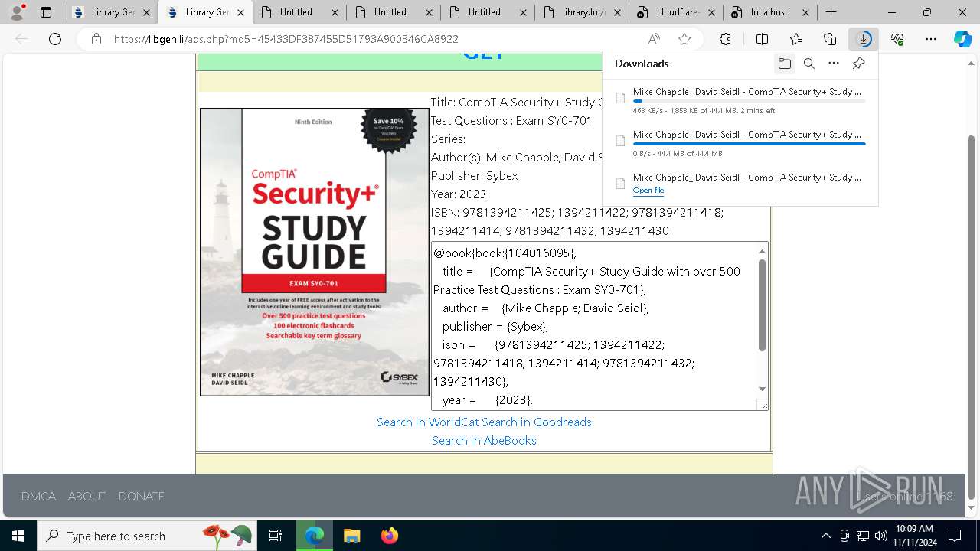Show hidden system tray icons
Image resolution: width=980 pixels, height=551 pixels.
(x=825, y=536)
